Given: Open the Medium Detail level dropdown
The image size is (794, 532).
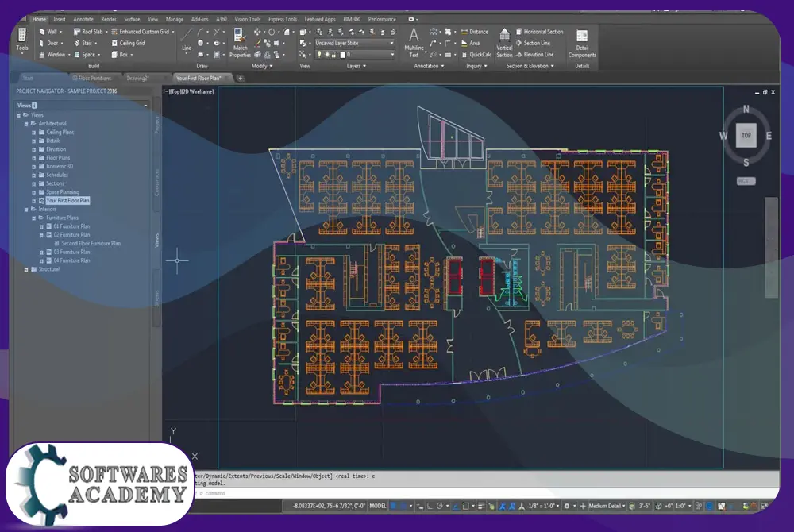Looking at the screenshot, I should (607, 506).
